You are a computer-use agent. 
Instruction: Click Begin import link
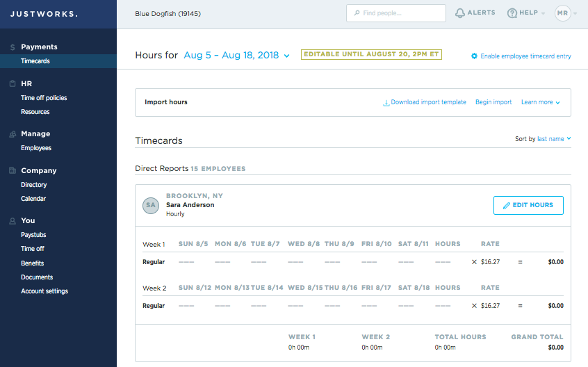493,102
